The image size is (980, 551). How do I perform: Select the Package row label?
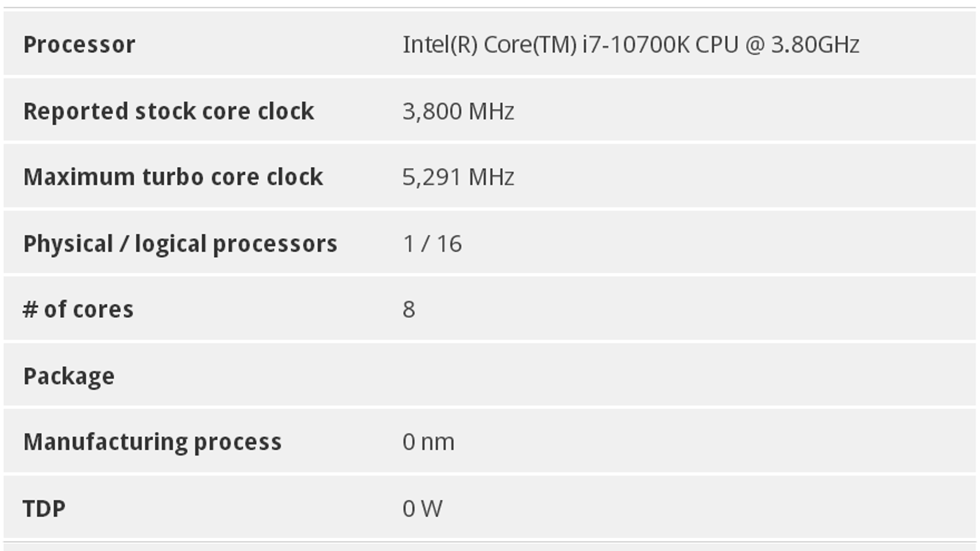coord(69,376)
